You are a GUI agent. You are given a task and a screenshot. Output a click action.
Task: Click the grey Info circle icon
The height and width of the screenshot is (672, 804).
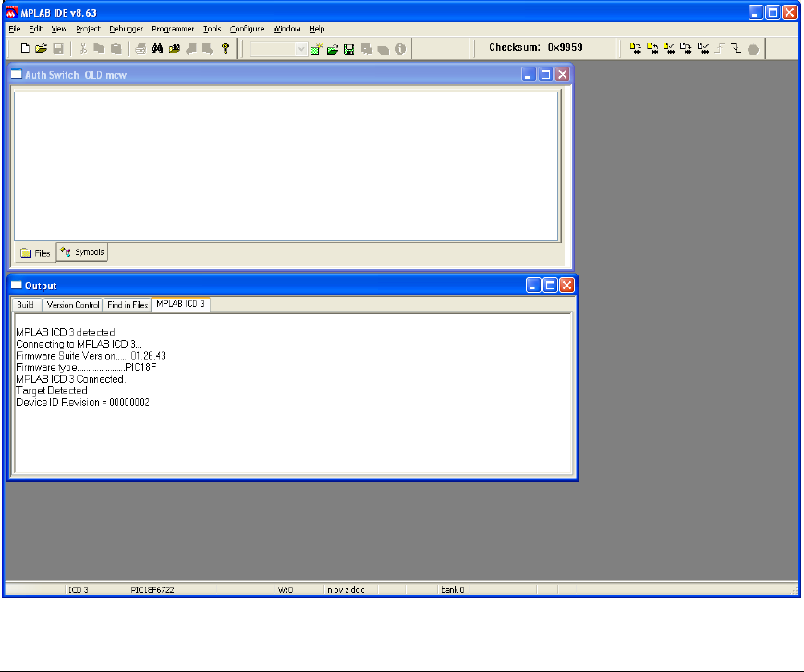click(400, 49)
